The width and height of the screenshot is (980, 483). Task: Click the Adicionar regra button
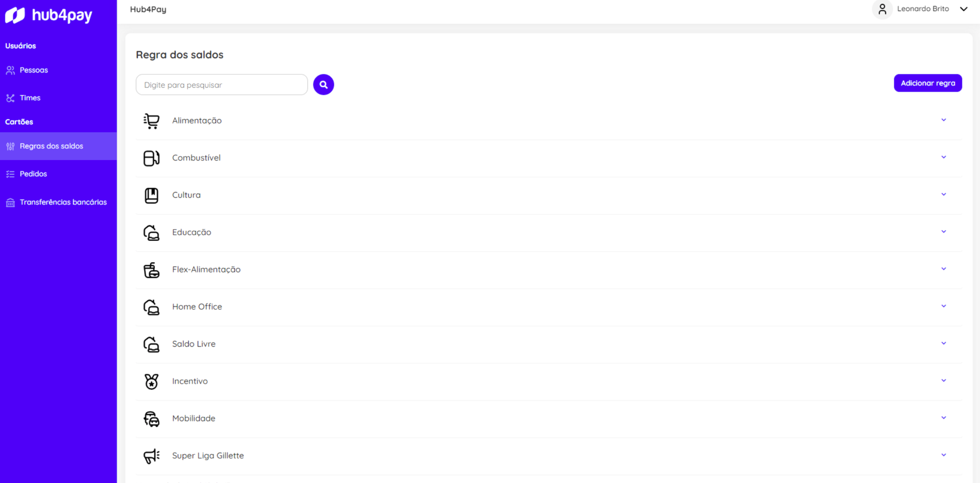[x=927, y=83]
